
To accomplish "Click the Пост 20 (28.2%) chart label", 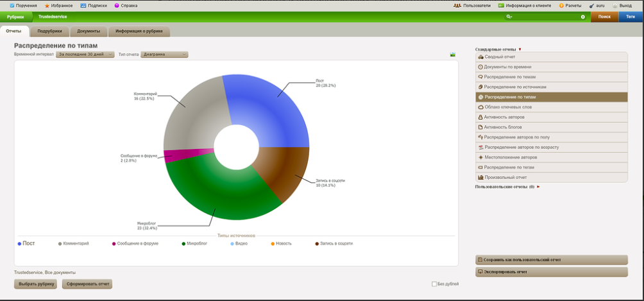I will point(326,83).
